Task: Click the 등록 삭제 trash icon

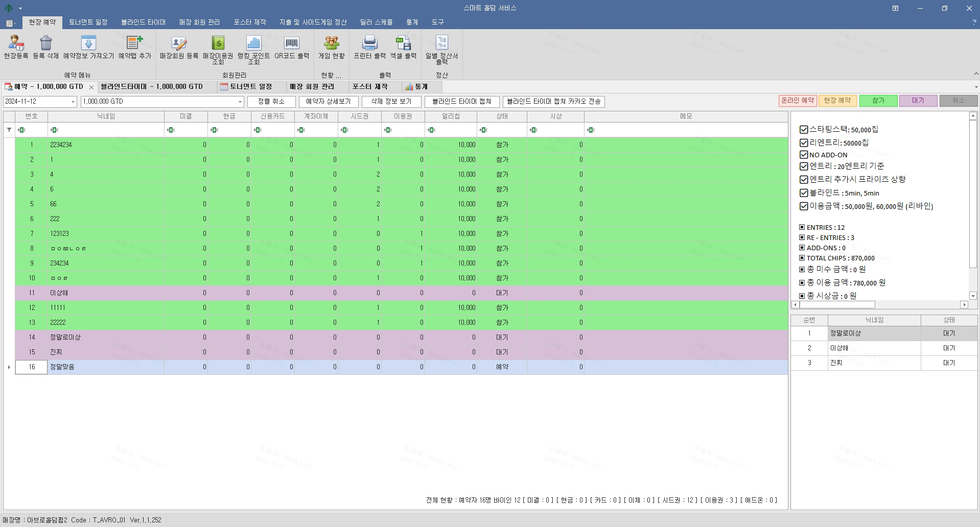Action: click(x=45, y=44)
